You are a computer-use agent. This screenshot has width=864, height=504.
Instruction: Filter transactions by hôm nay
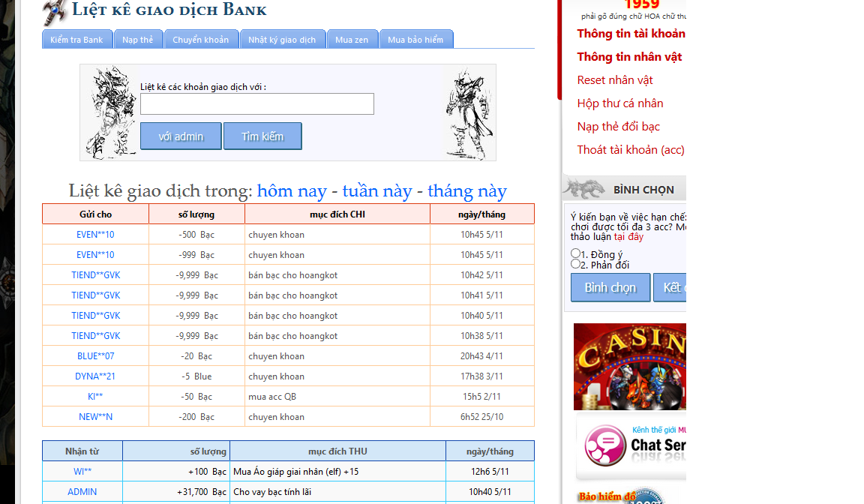coord(292,190)
